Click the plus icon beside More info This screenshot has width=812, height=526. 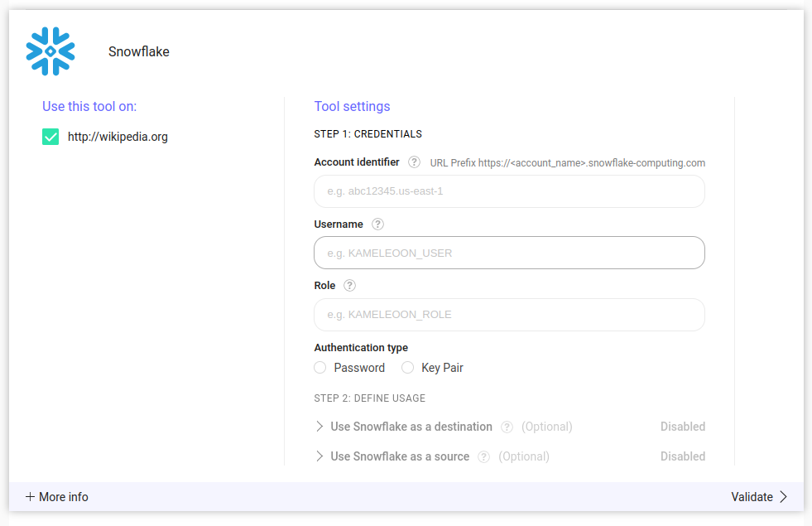tap(31, 497)
